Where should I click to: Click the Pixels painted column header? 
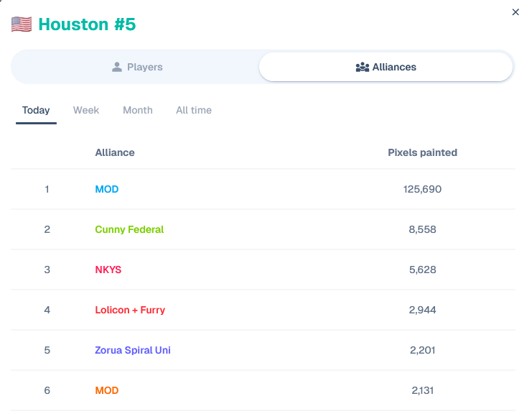point(422,152)
